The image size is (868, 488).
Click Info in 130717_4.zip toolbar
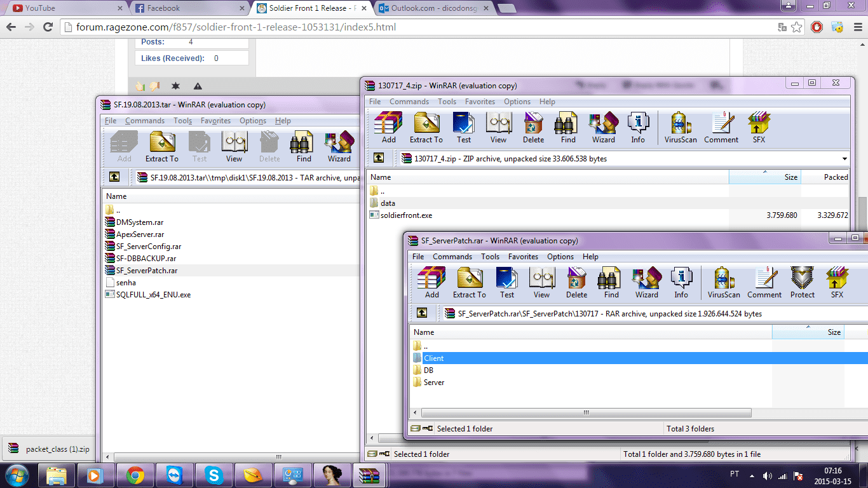(638, 128)
